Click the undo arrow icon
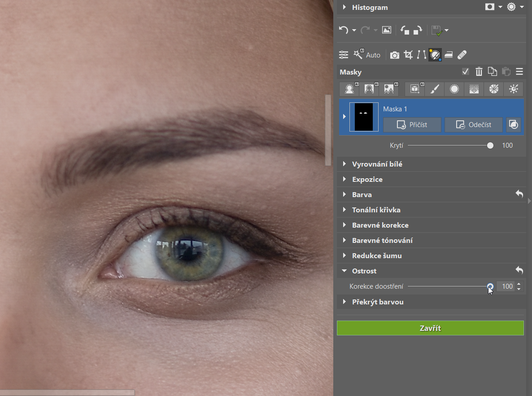This screenshot has width=532, height=396. coord(344,30)
